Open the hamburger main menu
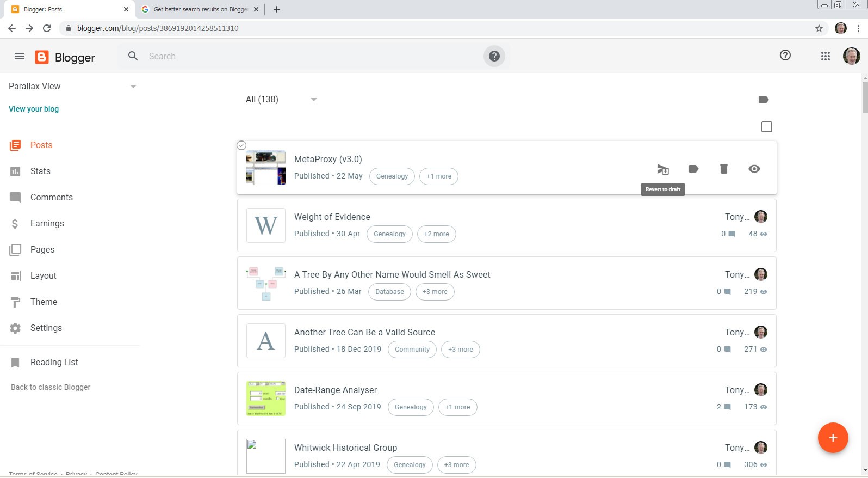The width and height of the screenshot is (868, 478). (20, 56)
